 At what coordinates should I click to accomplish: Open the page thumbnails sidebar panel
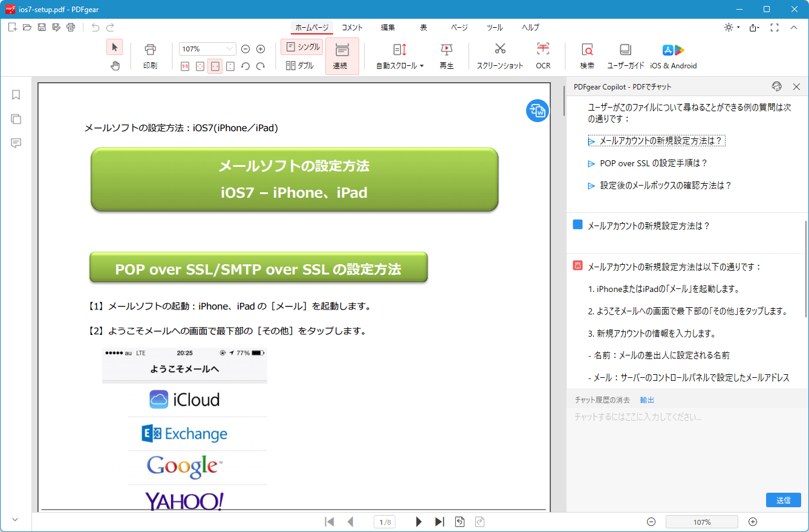[x=16, y=119]
